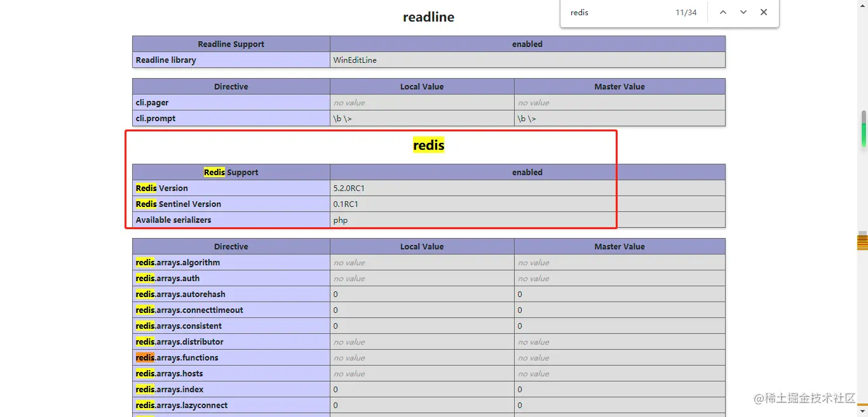The width and height of the screenshot is (868, 417).
Task: Select 'redis.arrays.autorehash' directive
Action: click(x=231, y=295)
